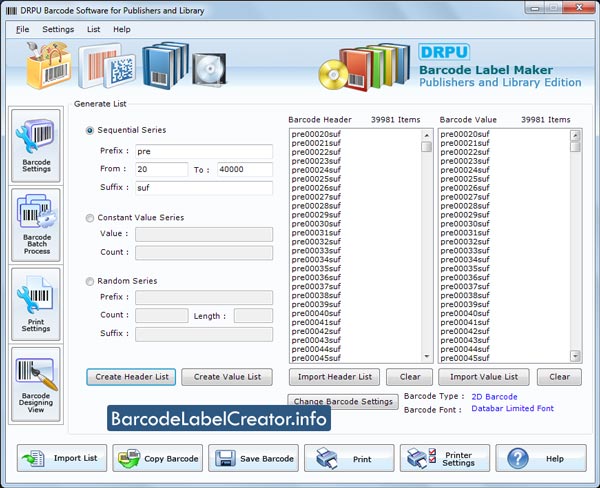Click Create Value List button
The height and width of the screenshot is (488, 600).
[x=227, y=377]
